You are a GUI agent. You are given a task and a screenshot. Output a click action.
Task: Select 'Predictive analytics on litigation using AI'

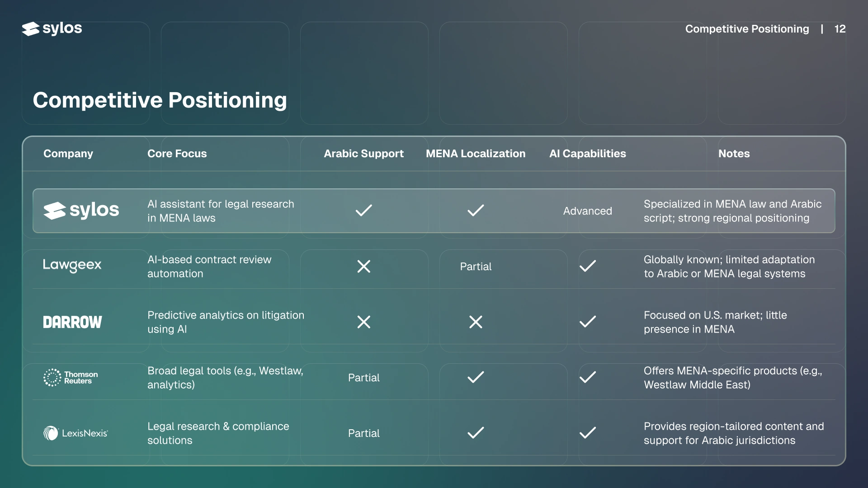[226, 322]
